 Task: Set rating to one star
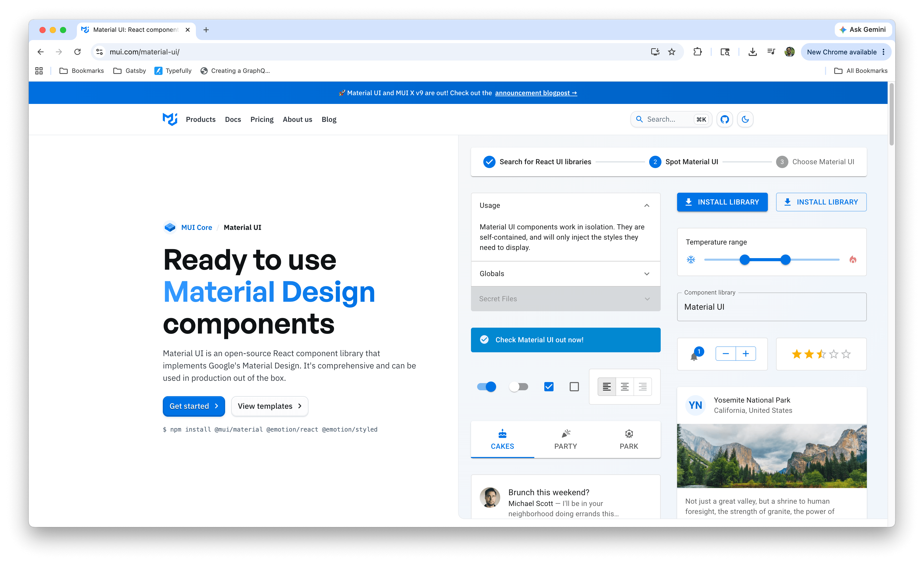tap(797, 354)
